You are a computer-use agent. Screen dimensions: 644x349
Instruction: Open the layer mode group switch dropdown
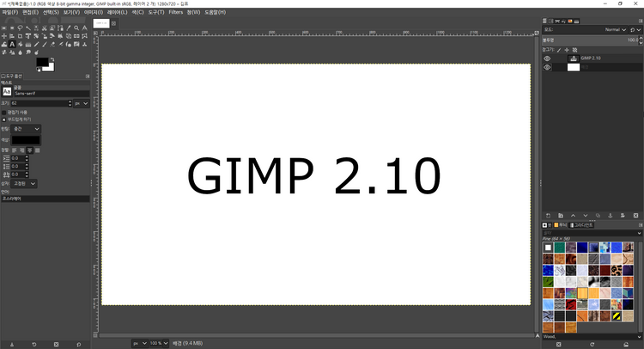click(x=635, y=29)
